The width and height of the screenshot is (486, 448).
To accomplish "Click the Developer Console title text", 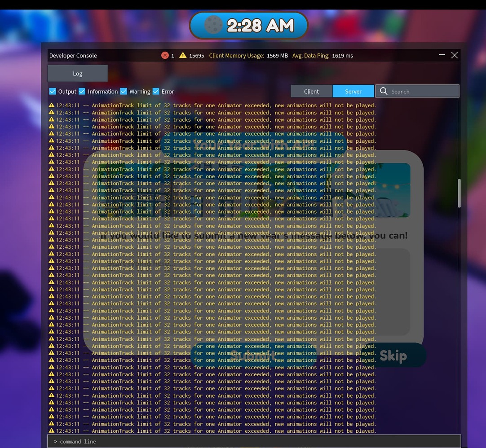I will [73, 56].
